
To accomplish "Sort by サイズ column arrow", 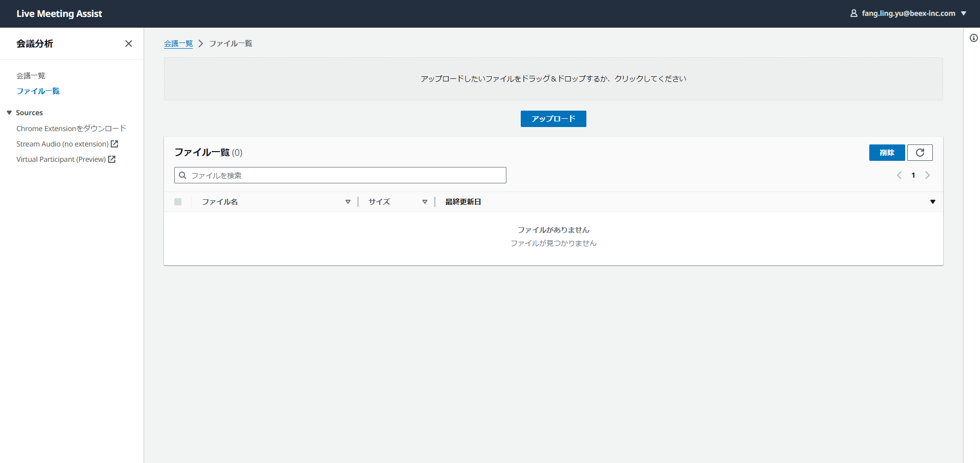I will click(x=425, y=202).
